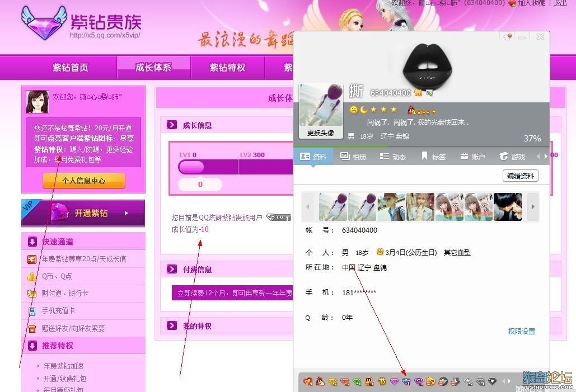This screenshot has height=392, width=576.
Task: Switch to the 账户 account tab
Action: [x=473, y=157]
